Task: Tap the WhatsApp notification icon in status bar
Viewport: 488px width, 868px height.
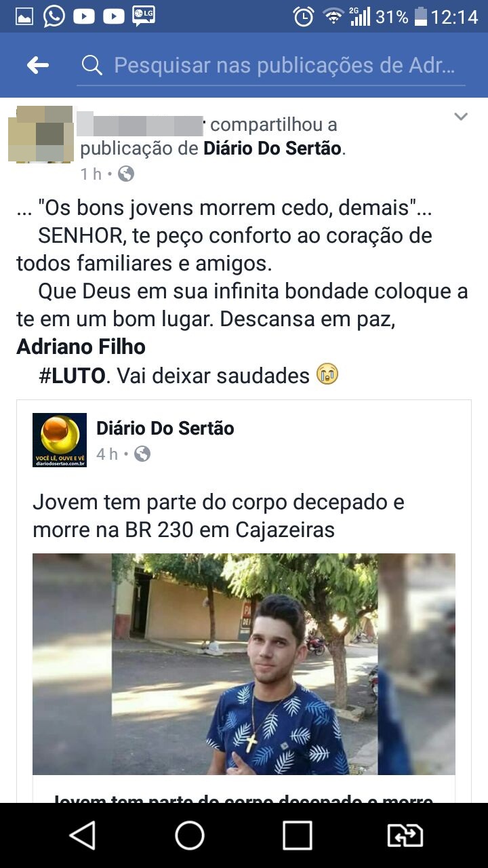Action: [54, 16]
